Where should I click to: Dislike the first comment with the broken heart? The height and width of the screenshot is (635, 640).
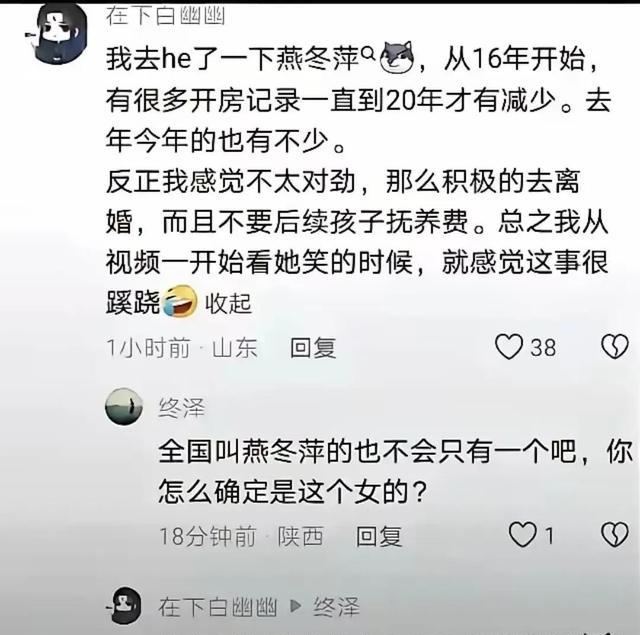pyautogui.click(x=614, y=347)
